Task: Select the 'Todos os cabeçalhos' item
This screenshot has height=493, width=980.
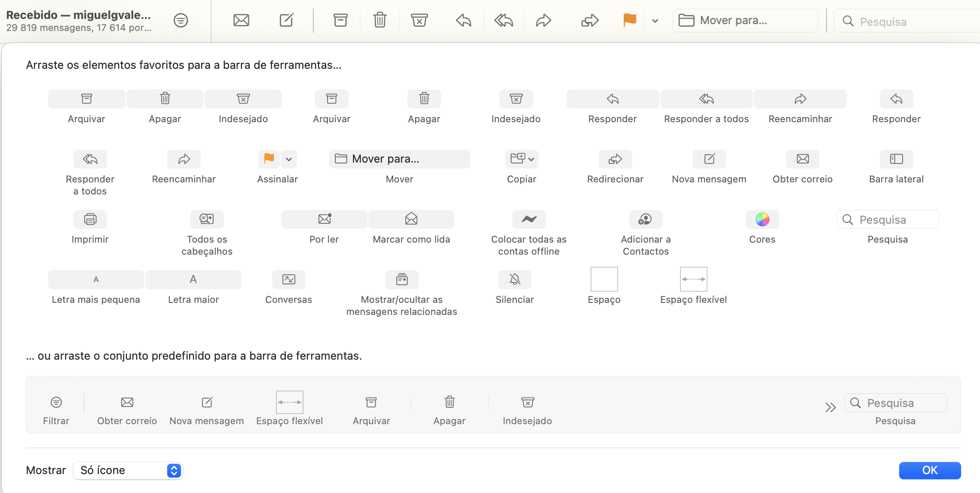Action: (207, 219)
